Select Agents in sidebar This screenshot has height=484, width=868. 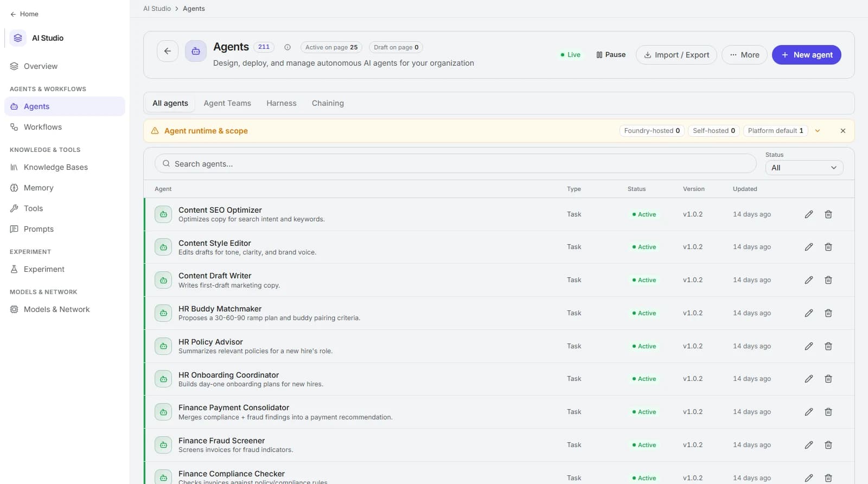(65, 106)
